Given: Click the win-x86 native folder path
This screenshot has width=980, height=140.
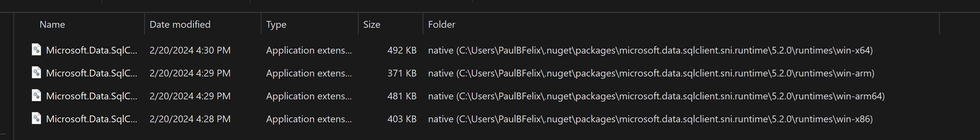Looking at the screenshot, I should [650, 119].
